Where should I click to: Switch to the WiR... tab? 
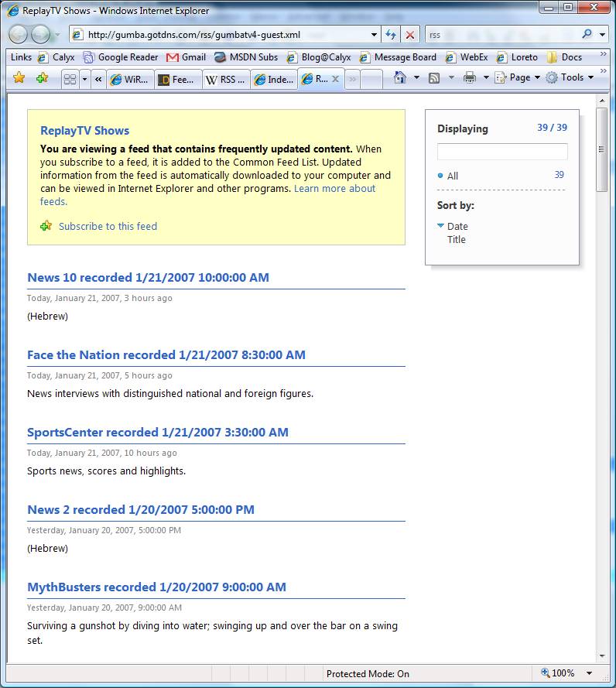click(x=130, y=80)
